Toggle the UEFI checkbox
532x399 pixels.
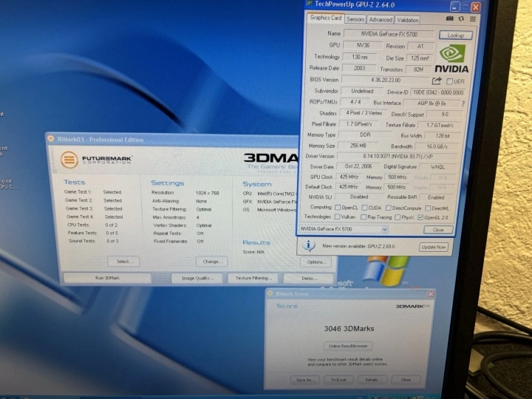click(x=449, y=81)
